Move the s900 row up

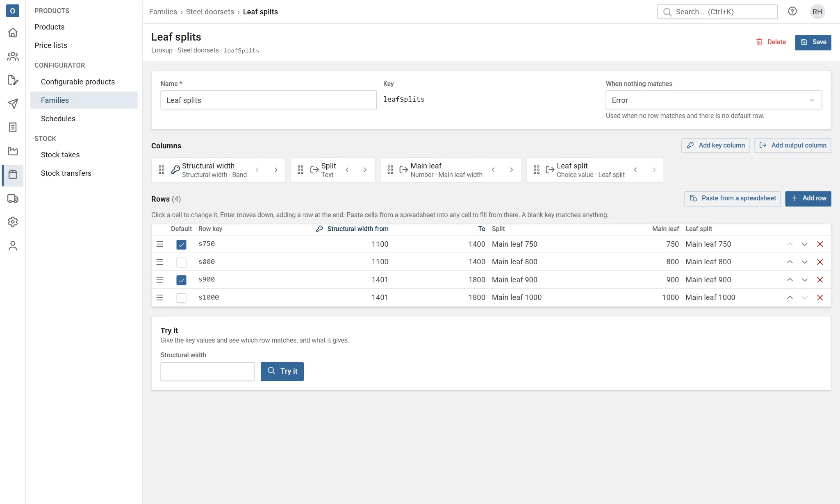click(790, 280)
